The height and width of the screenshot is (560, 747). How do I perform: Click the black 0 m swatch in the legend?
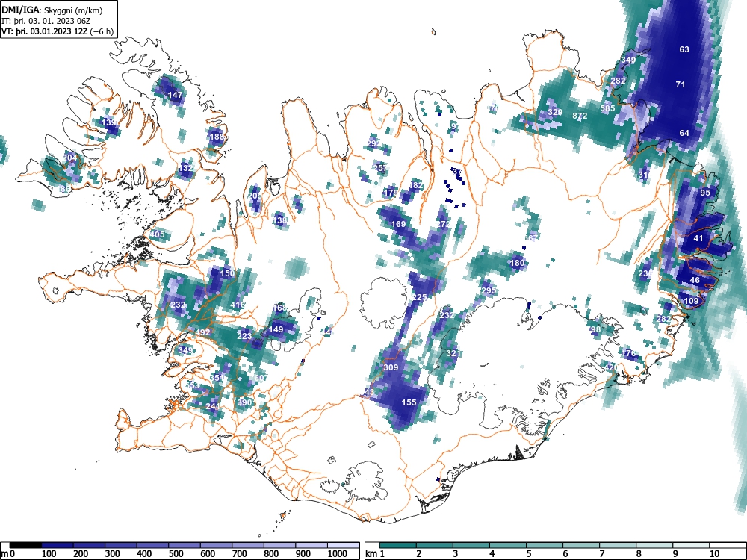(x=25, y=545)
